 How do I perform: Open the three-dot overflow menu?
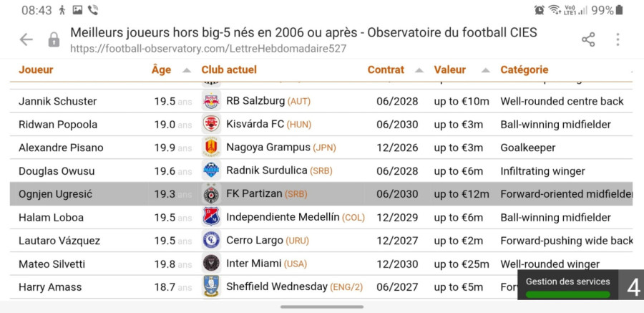(618, 40)
